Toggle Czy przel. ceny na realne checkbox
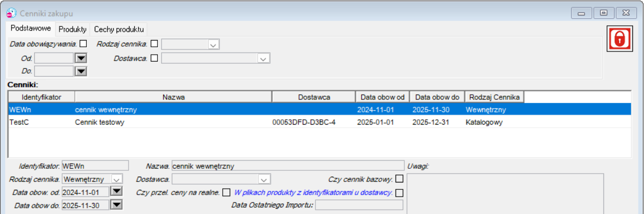Screen dimensions: 644x214 226,192
